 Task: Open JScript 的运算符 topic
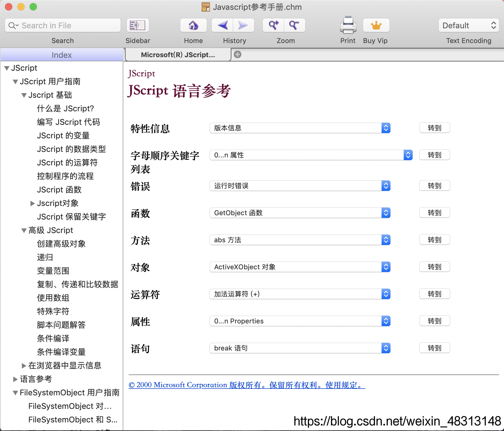click(x=67, y=163)
